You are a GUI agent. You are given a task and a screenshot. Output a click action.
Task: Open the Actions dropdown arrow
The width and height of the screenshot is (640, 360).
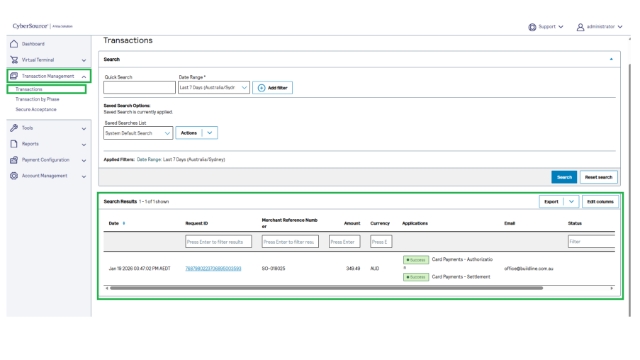pyautogui.click(x=209, y=133)
